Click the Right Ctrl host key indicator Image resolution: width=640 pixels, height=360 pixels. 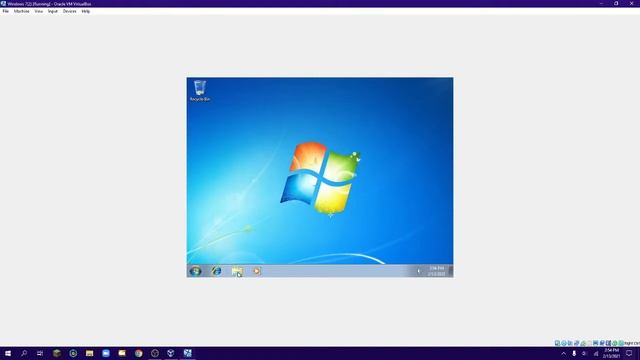pyautogui.click(x=631, y=343)
